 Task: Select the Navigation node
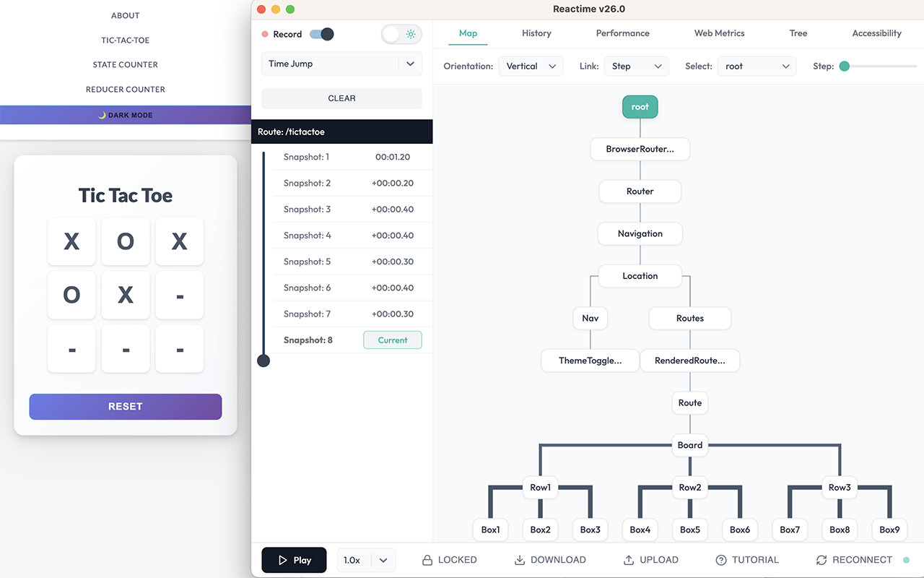pos(640,234)
